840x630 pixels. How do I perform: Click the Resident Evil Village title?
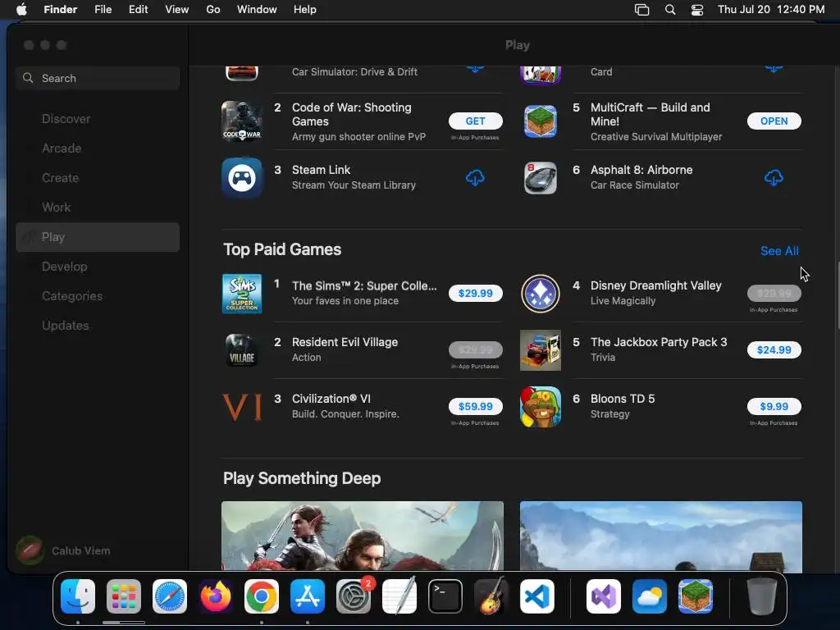(345, 342)
